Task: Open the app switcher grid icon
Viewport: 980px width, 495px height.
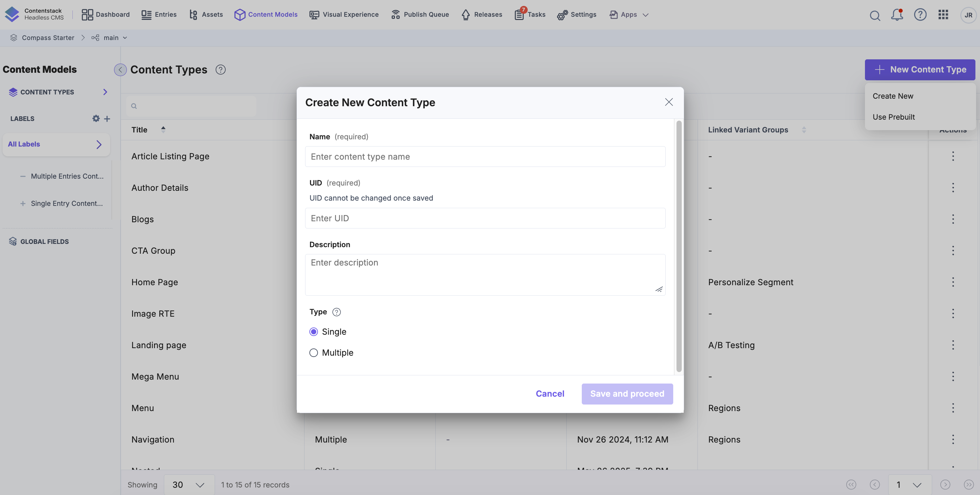Action: 943,15
